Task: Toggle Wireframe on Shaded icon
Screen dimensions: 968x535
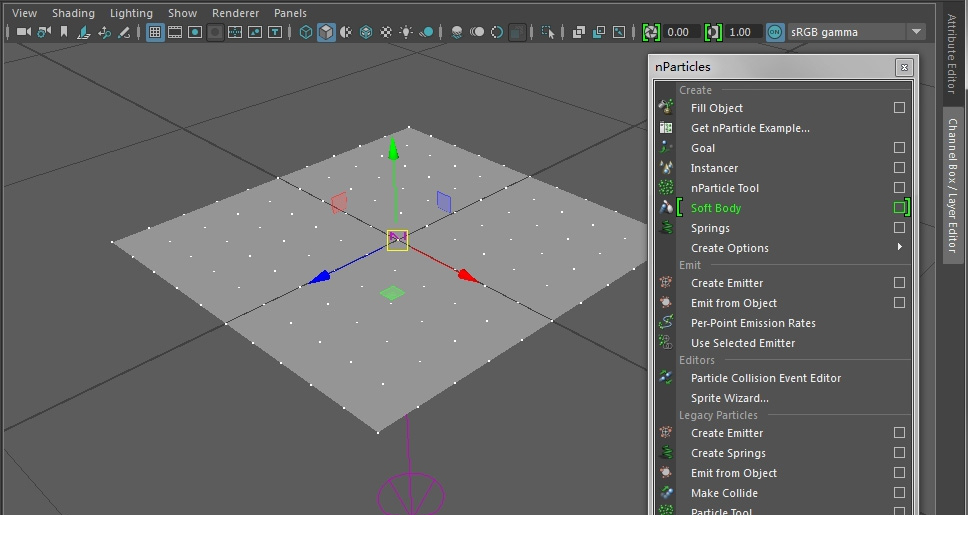Action: tap(365, 32)
